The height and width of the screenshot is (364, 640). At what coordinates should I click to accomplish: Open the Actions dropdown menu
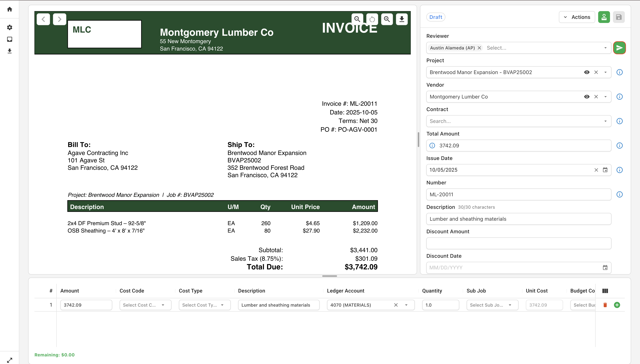click(577, 17)
